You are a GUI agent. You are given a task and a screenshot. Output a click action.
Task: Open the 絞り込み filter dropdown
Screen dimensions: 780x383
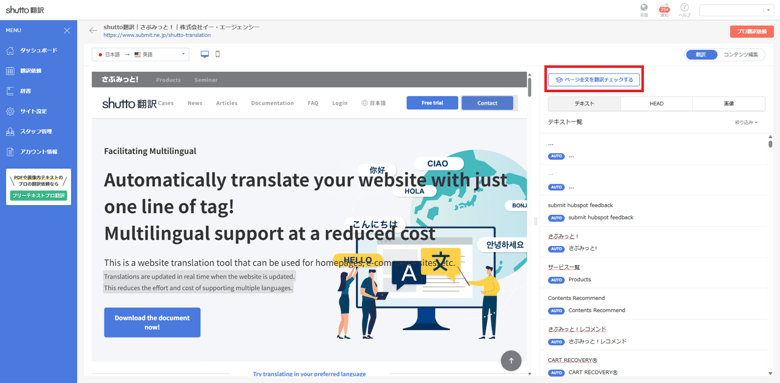[746, 122]
